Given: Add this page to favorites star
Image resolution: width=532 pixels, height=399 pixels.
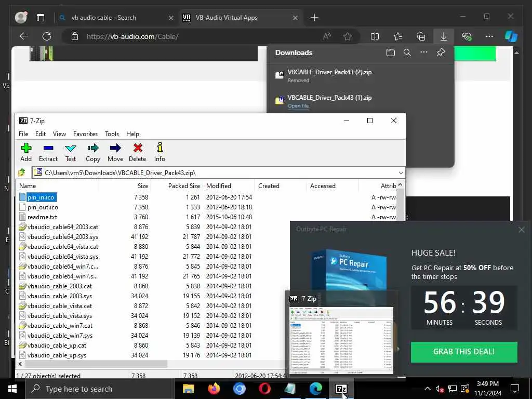Looking at the screenshot, I should (x=348, y=36).
